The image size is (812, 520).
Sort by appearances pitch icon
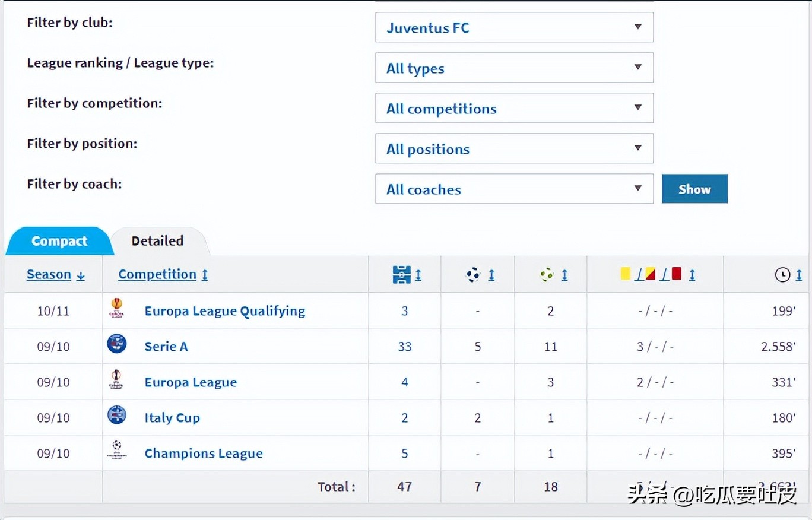click(402, 275)
